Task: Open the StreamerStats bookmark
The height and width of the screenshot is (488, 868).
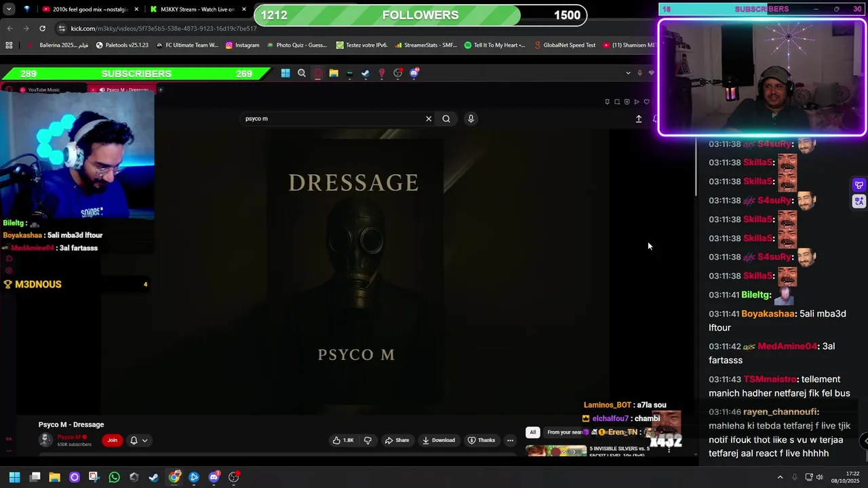Action: (425, 45)
